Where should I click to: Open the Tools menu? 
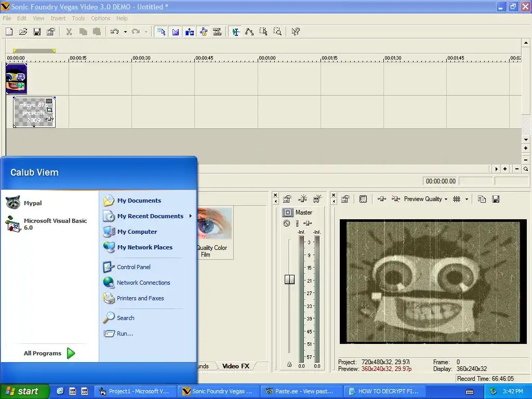78,18
